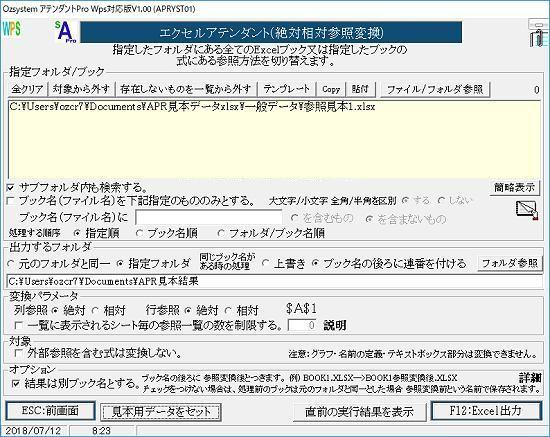The image size is (550, 437).
Task: Click 見本用データをセット button
Action: (x=161, y=412)
